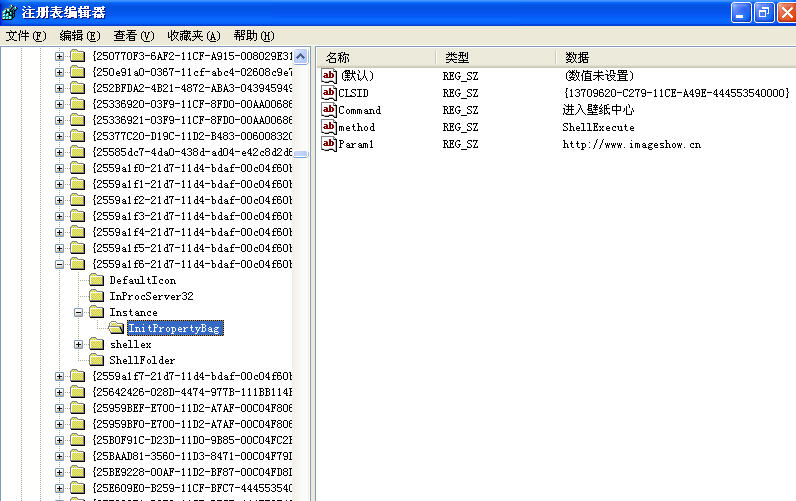Click the shellex folder icon
This screenshot has width=796, height=501.
click(x=96, y=344)
